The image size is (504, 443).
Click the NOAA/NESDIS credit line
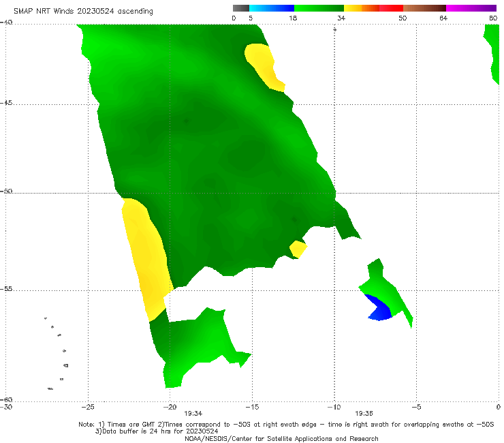click(281, 439)
